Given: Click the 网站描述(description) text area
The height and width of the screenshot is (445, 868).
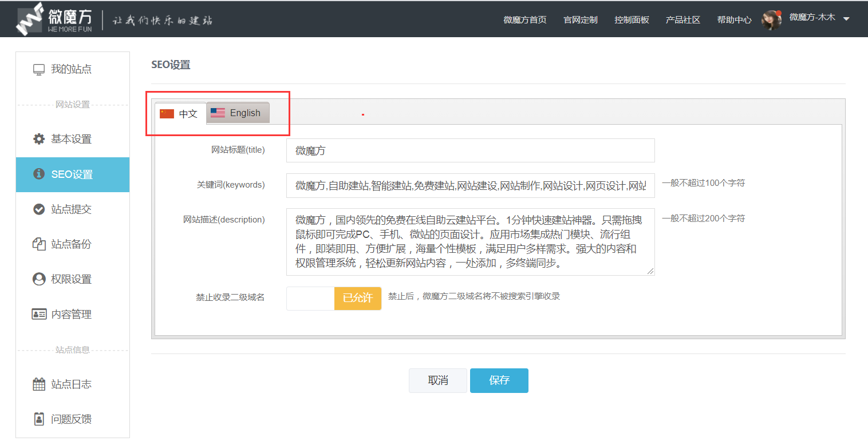Looking at the screenshot, I should click(470, 242).
